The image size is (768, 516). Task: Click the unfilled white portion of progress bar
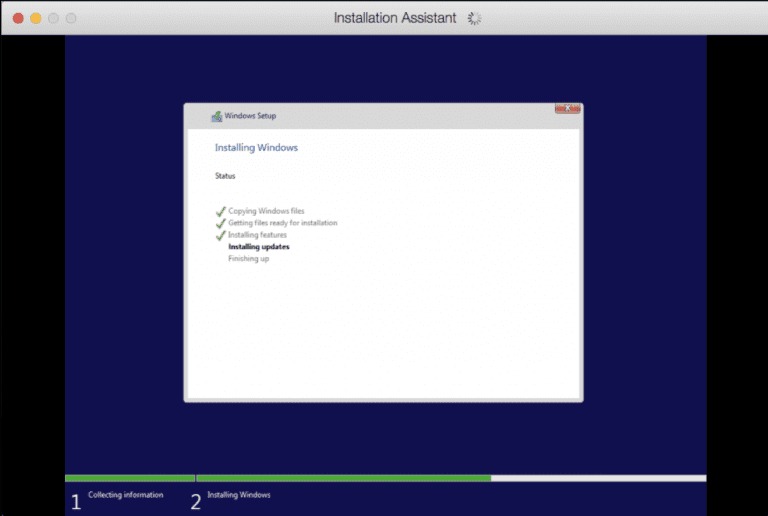click(598, 478)
